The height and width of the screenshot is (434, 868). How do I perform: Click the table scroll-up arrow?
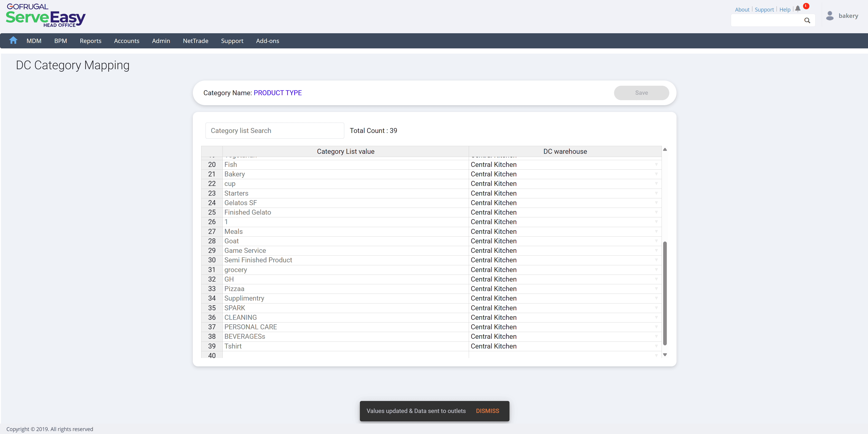665,149
